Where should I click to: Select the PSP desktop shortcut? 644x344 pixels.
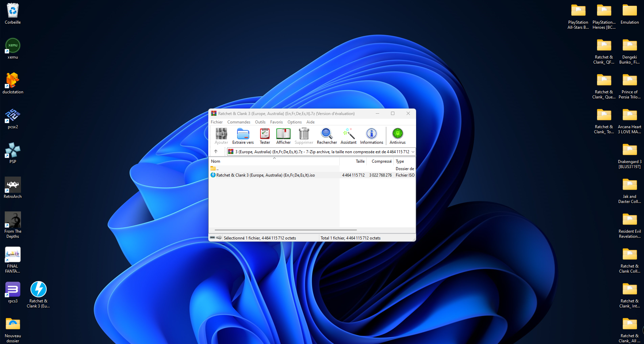point(13,153)
